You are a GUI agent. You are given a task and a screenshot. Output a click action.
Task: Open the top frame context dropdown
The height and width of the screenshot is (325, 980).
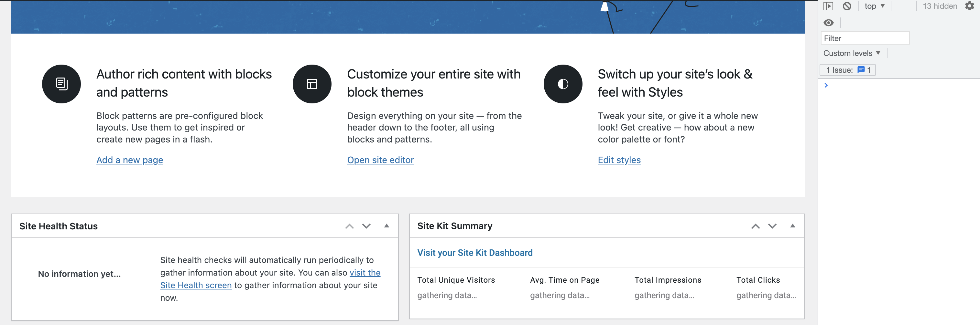pyautogui.click(x=874, y=6)
